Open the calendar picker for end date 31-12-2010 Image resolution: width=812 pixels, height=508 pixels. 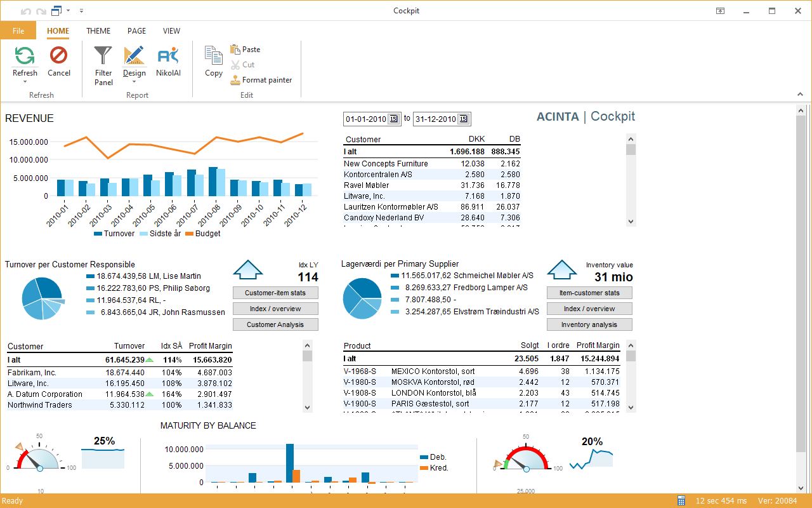462,119
